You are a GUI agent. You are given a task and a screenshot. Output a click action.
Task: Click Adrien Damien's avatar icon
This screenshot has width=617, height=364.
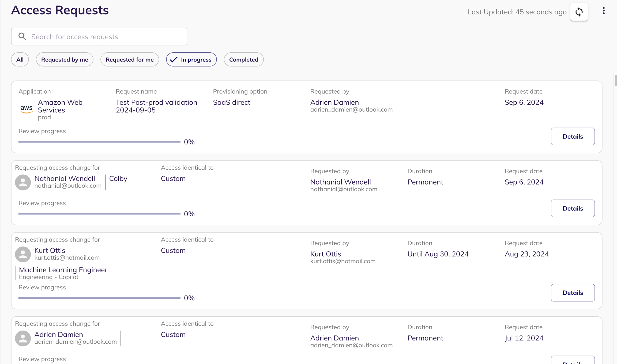[23, 338]
